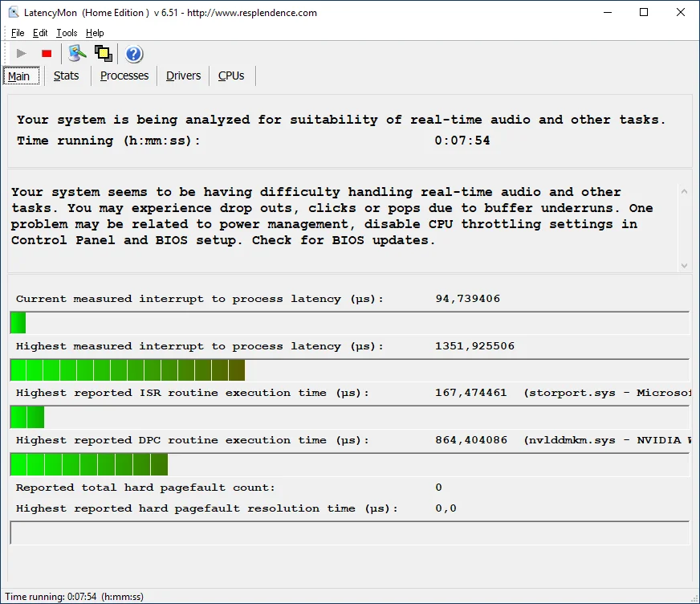Start the latency monitor with the play icon
700x604 pixels.
coord(21,54)
